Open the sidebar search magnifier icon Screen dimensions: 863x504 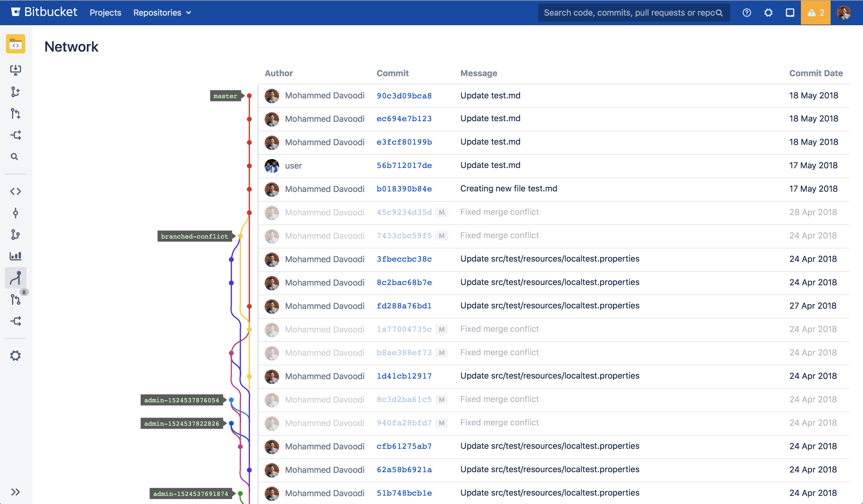coord(14,157)
